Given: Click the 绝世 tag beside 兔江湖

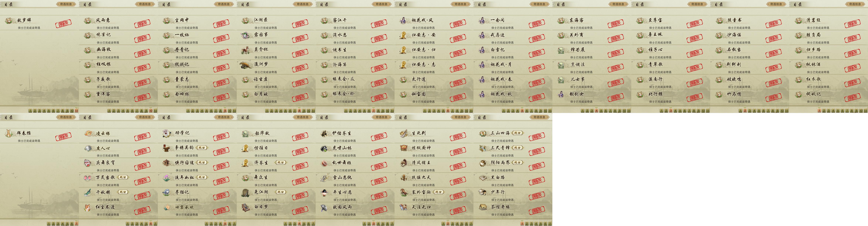Looking at the screenshot, I should (281, 192).
